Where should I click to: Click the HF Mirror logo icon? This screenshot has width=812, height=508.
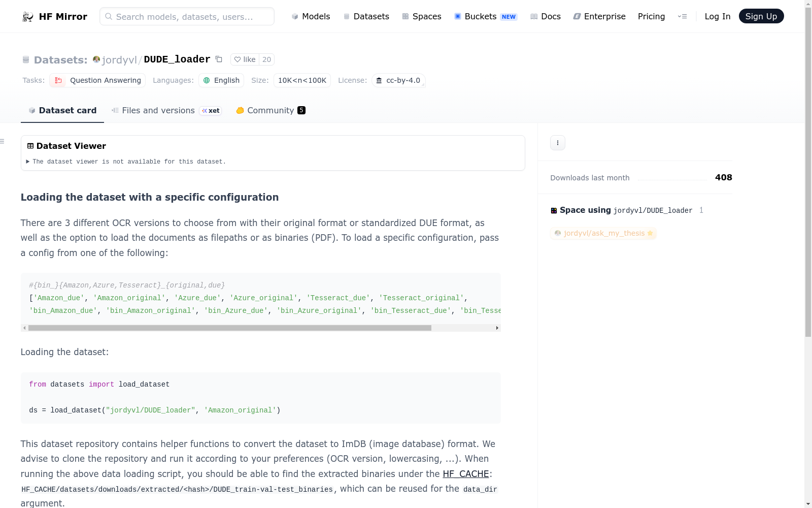(x=28, y=17)
